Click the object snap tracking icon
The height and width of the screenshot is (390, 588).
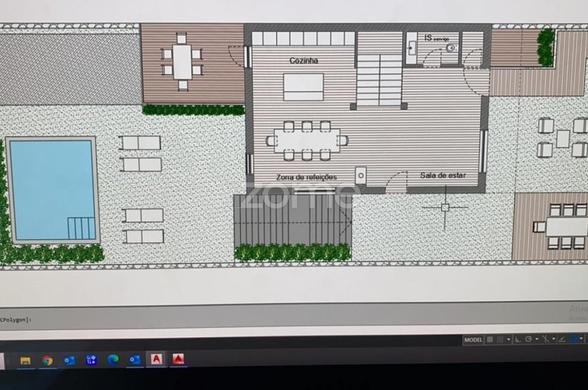tap(562, 340)
